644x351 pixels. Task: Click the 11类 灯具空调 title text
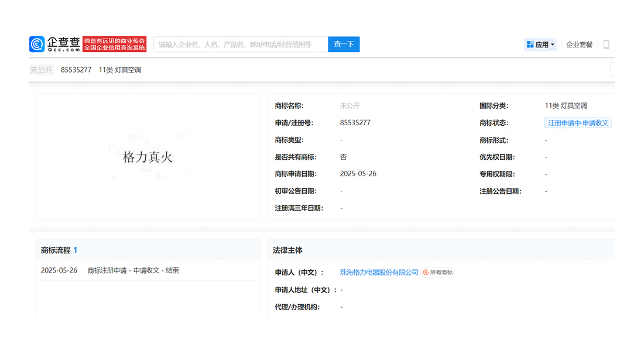(x=120, y=70)
